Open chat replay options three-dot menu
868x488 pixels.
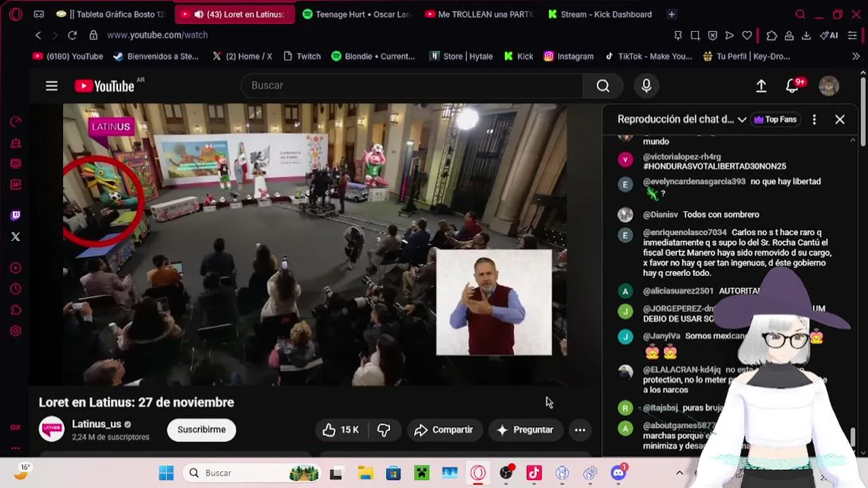point(814,119)
